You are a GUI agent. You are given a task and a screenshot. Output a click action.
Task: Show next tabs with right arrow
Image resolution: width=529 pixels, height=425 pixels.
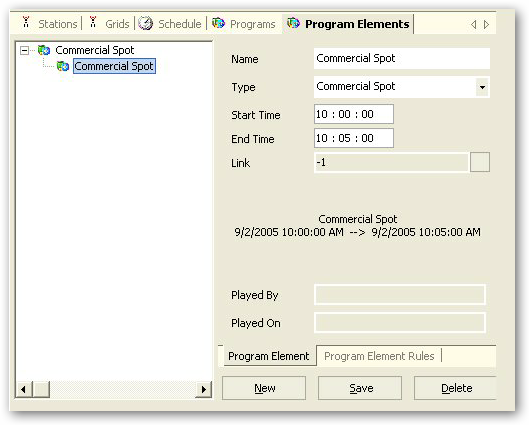[486, 24]
